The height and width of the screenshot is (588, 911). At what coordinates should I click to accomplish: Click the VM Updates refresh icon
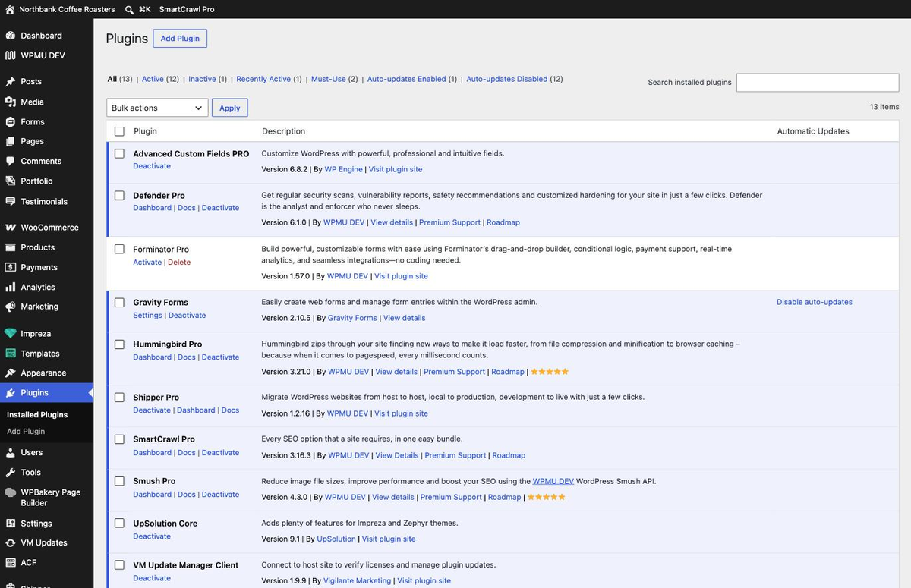click(10, 543)
